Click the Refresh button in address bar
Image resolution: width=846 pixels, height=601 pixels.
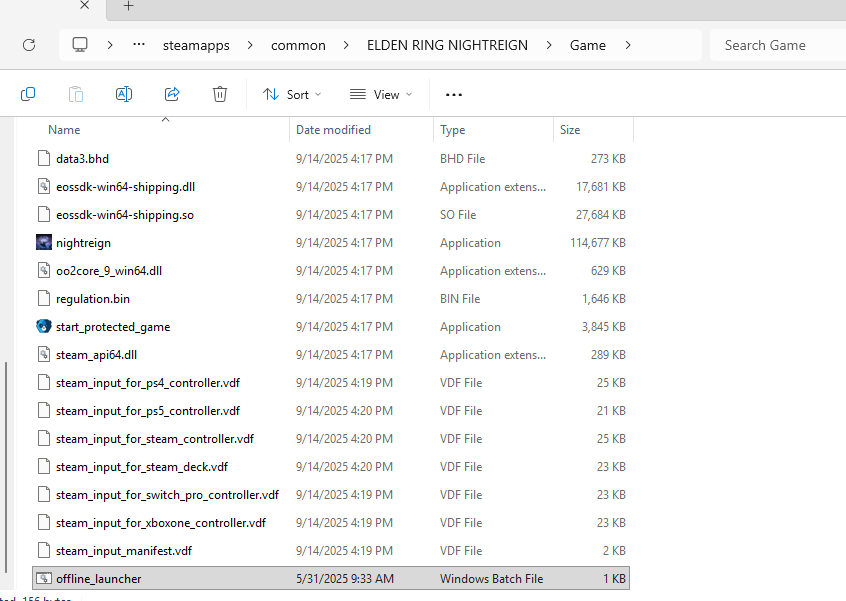(29, 45)
